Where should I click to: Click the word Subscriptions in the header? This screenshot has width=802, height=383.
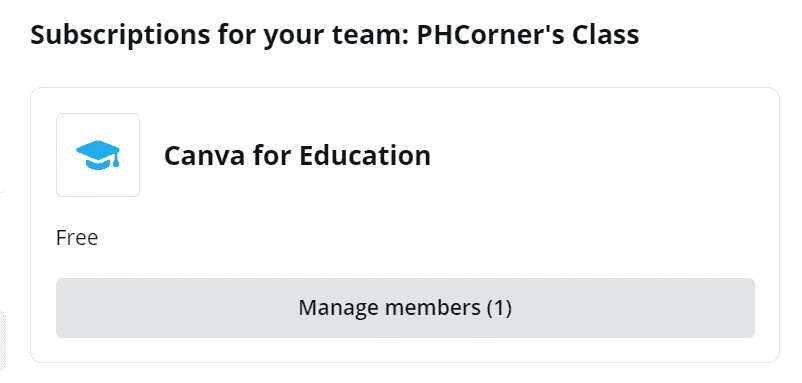tap(120, 35)
